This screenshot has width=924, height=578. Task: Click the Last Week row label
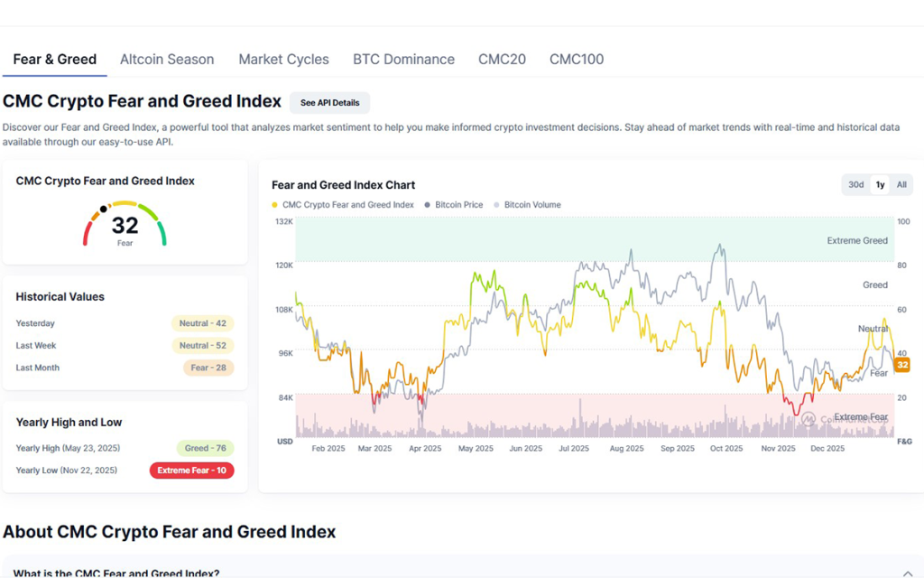(36, 346)
